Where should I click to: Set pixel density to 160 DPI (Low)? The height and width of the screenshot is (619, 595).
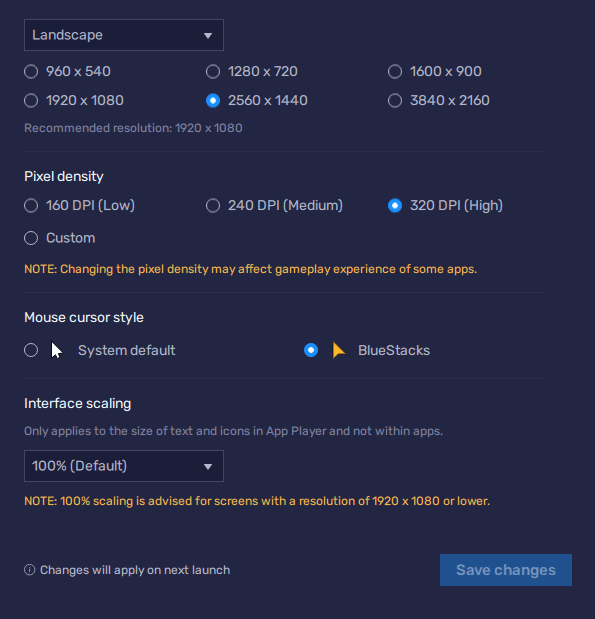point(31,206)
